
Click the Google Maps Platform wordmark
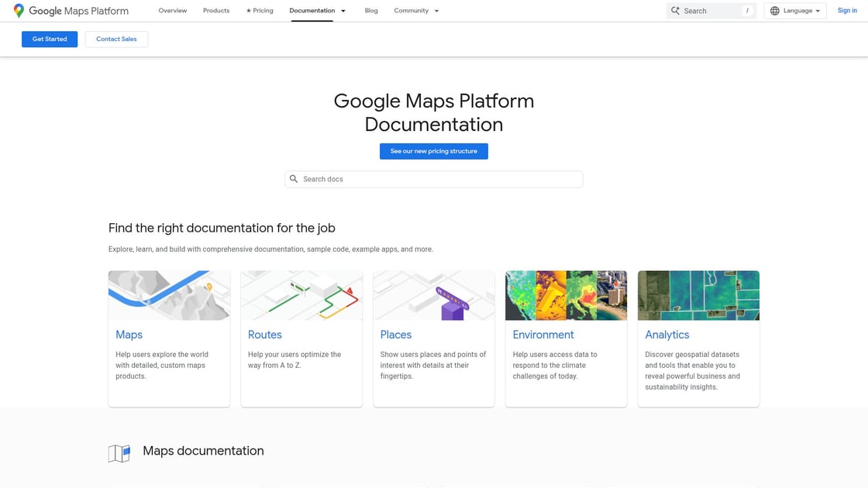tap(78, 11)
